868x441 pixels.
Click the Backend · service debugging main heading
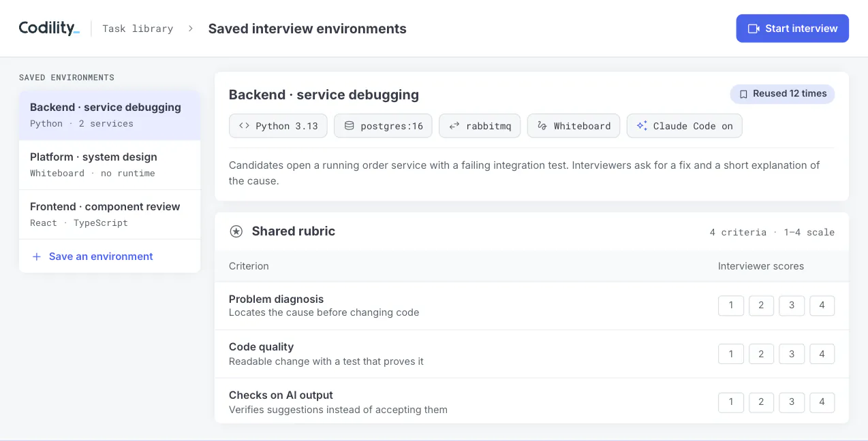click(324, 95)
